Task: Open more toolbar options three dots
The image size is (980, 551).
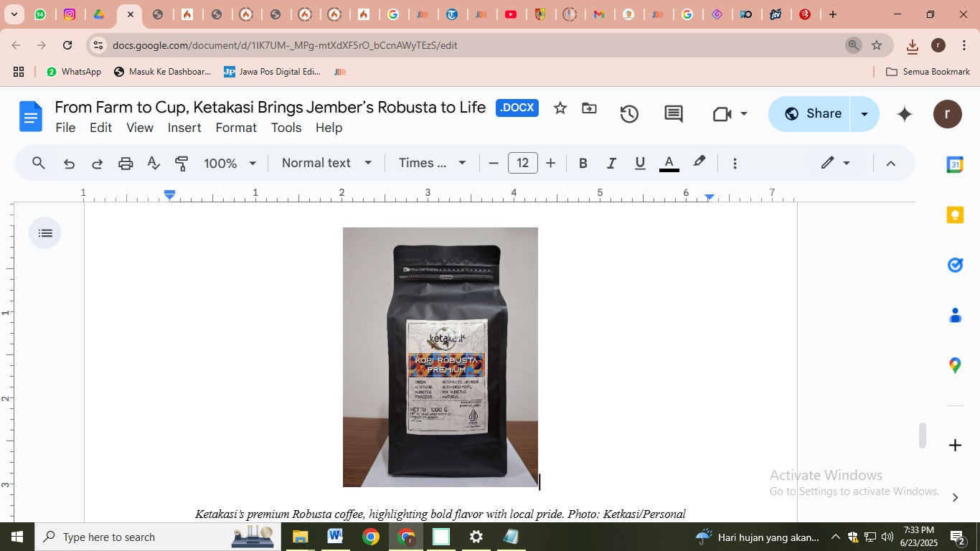Action: [735, 164]
